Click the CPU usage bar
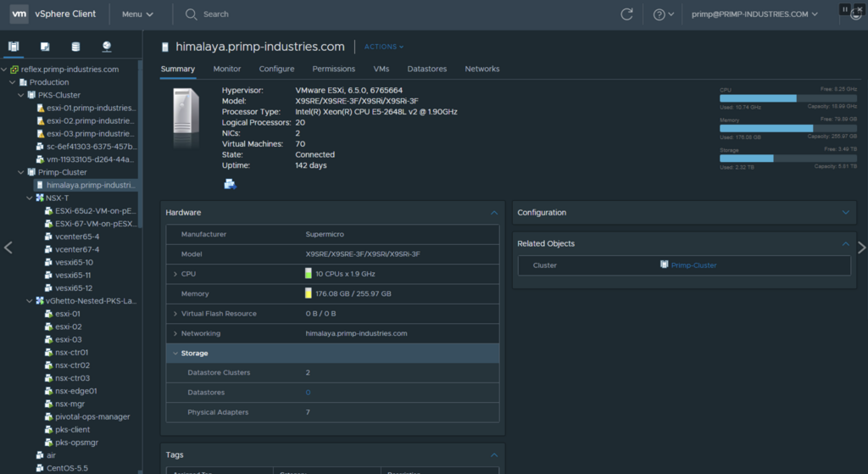The height and width of the screenshot is (474, 868). click(788, 98)
